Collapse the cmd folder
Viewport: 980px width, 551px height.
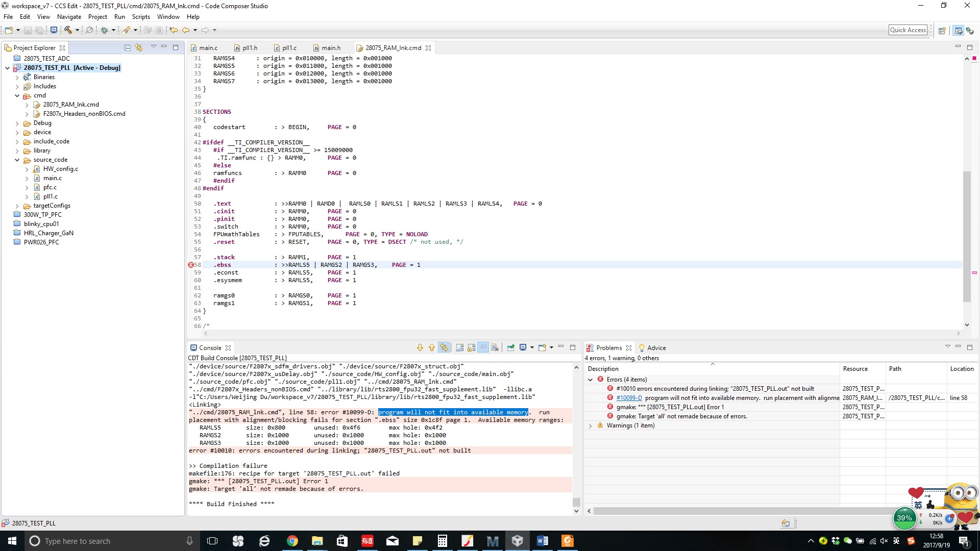click(17, 95)
